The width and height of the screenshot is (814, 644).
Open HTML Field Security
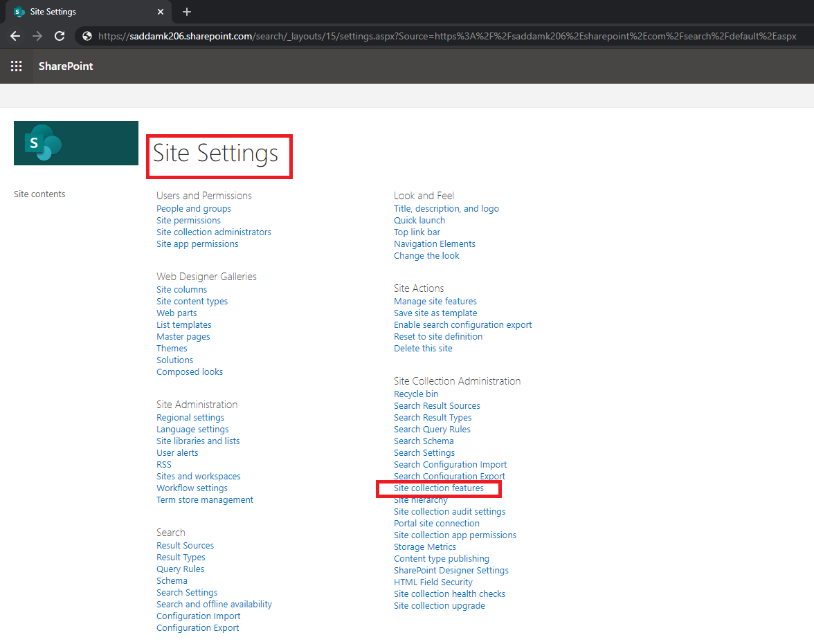click(433, 582)
